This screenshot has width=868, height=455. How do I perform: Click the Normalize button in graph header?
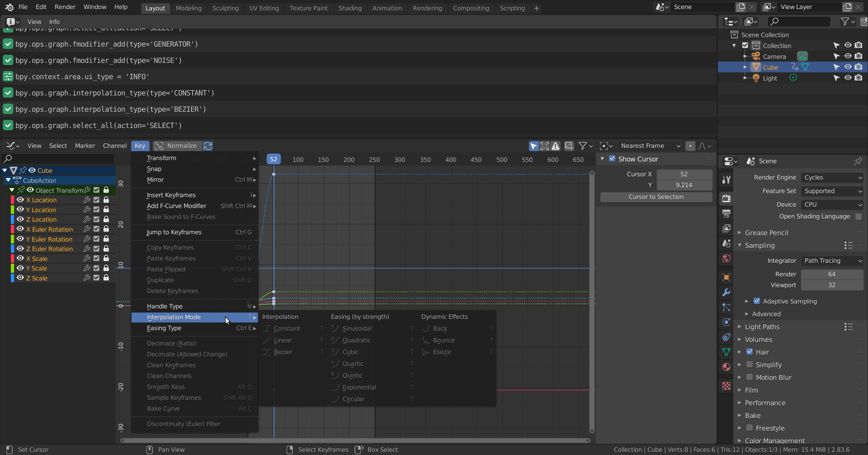(x=177, y=146)
